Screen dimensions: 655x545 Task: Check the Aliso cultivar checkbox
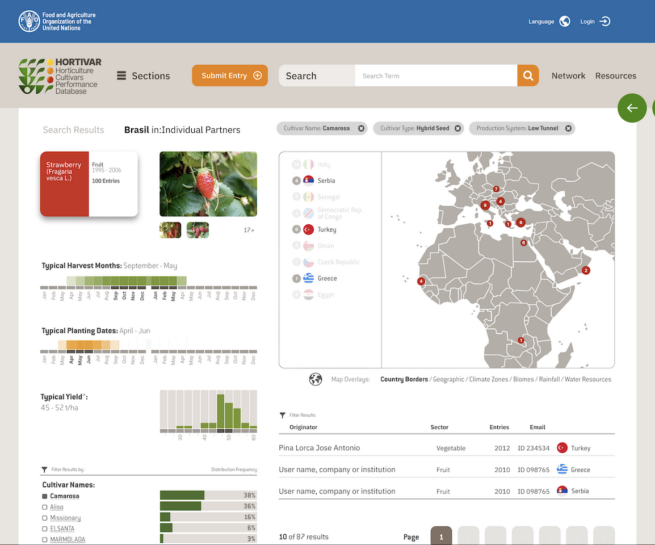coord(44,507)
